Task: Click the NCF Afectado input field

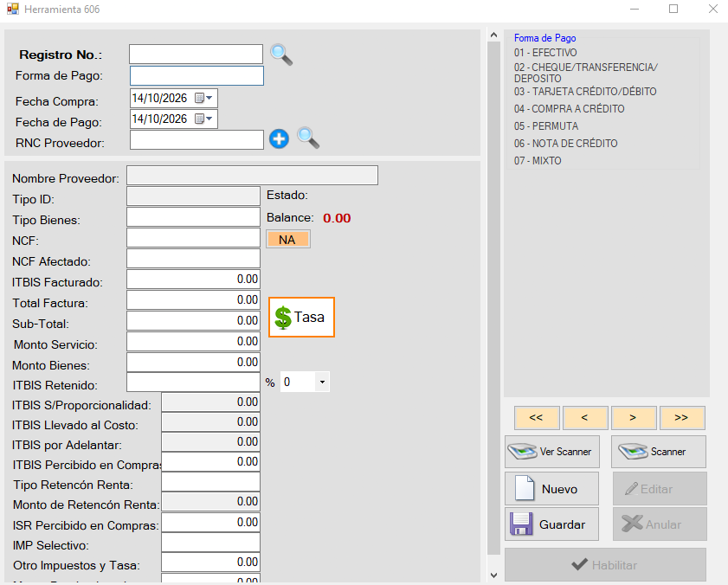Action: (x=193, y=259)
